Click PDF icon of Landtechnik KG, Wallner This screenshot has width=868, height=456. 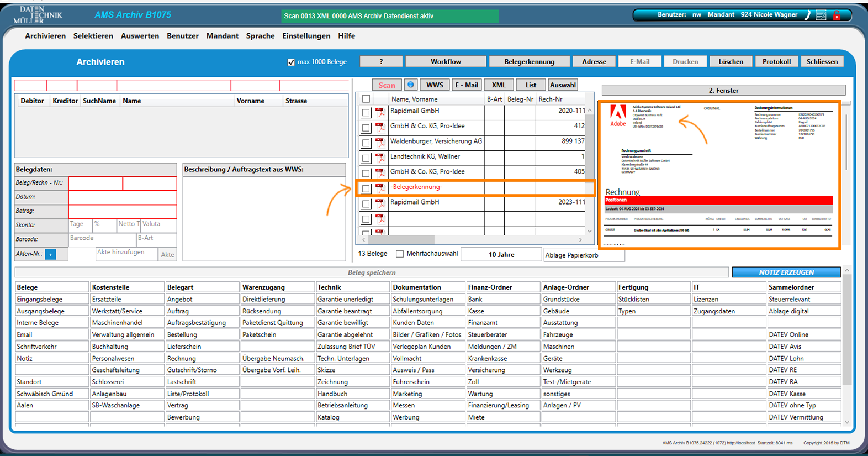[380, 158]
